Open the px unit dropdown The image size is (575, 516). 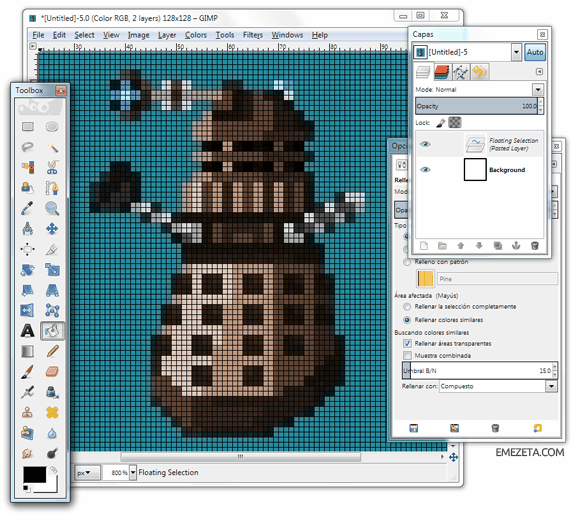tap(88, 473)
